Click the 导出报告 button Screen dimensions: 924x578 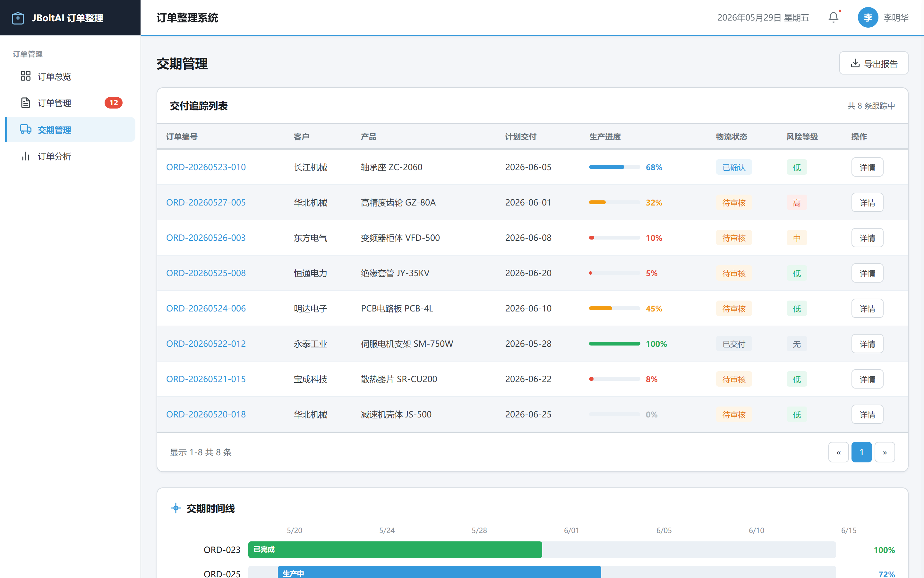click(x=874, y=63)
